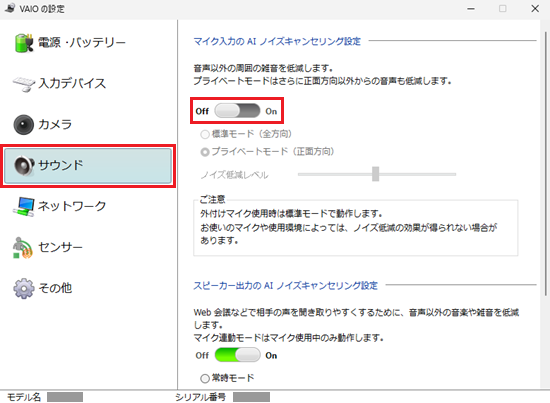Image resolution: width=550 pixels, height=403 pixels.
Task: Toggle speaker AI noise cancelling switch
Action: pyautogui.click(x=237, y=355)
